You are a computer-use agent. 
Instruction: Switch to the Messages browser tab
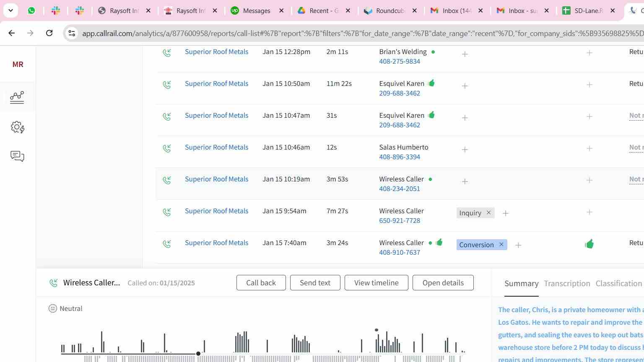tap(257, 10)
